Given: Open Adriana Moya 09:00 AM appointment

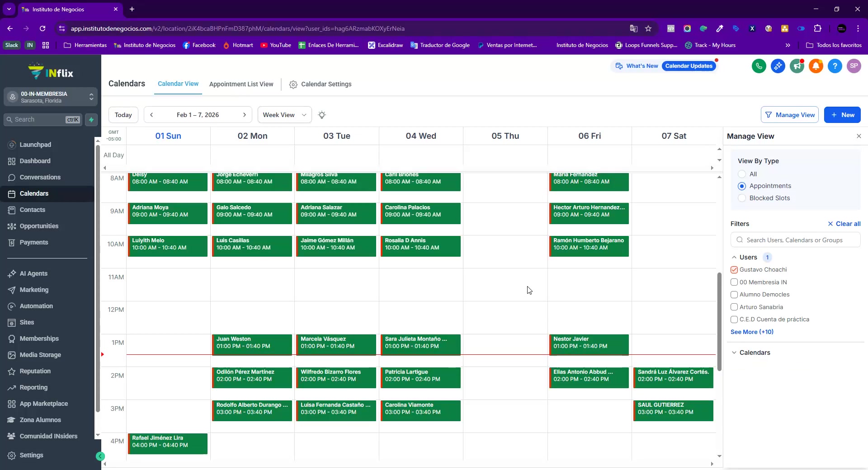Looking at the screenshot, I should tap(168, 213).
